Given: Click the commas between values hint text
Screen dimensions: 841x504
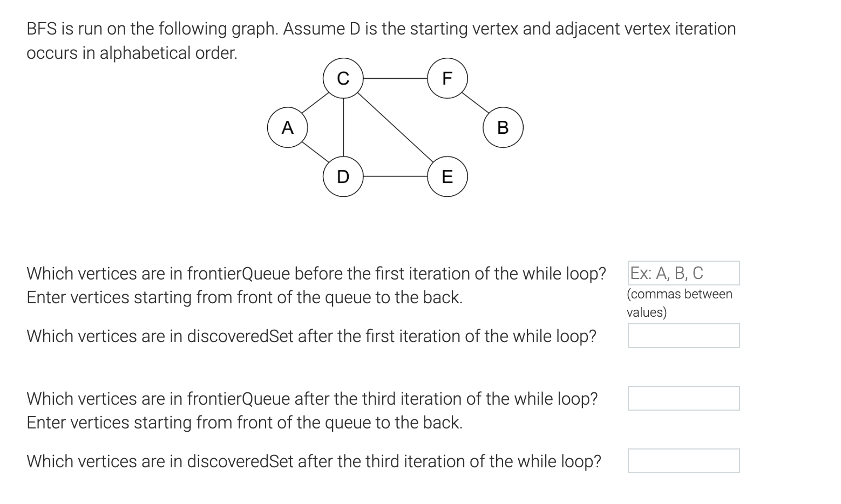Looking at the screenshot, I should (679, 302).
